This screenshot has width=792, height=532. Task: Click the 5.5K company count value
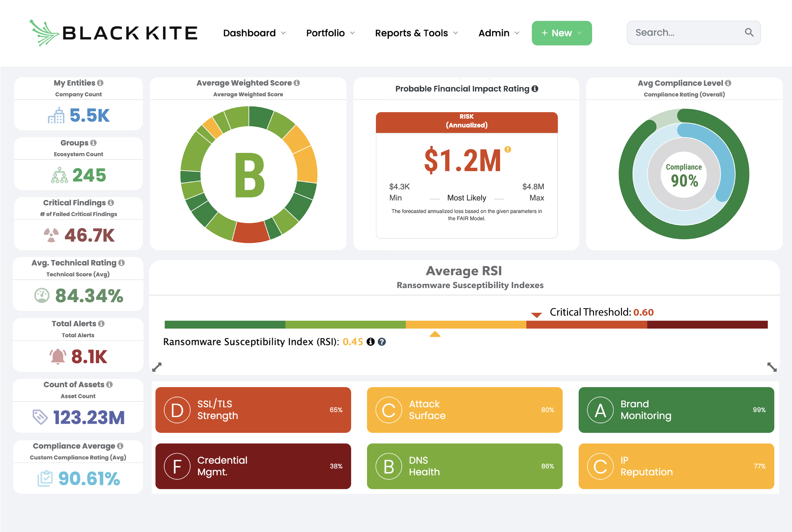[90, 115]
